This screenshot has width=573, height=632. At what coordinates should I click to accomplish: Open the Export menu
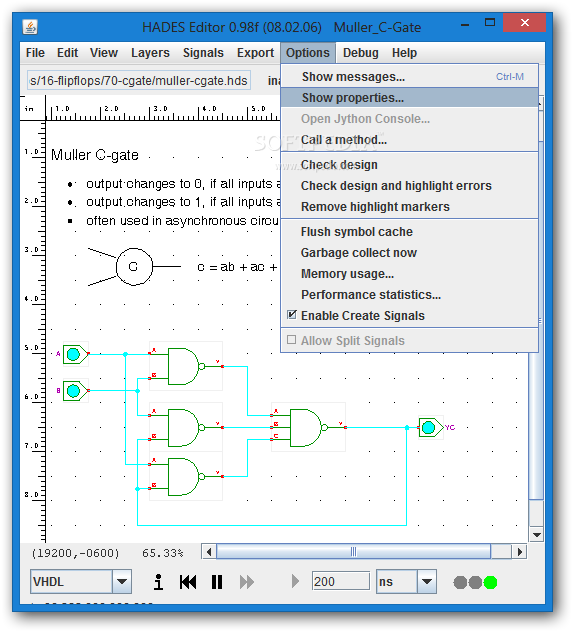[x=255, y=53]
